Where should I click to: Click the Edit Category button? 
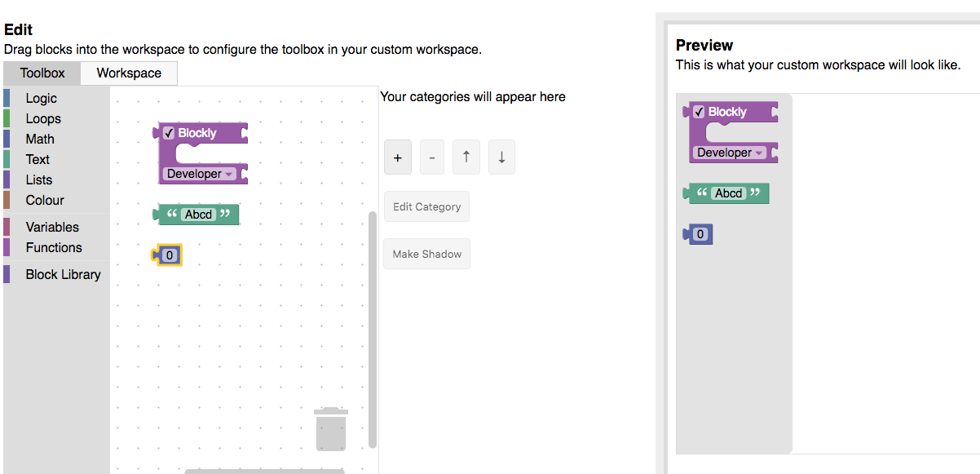pos(426,206)
